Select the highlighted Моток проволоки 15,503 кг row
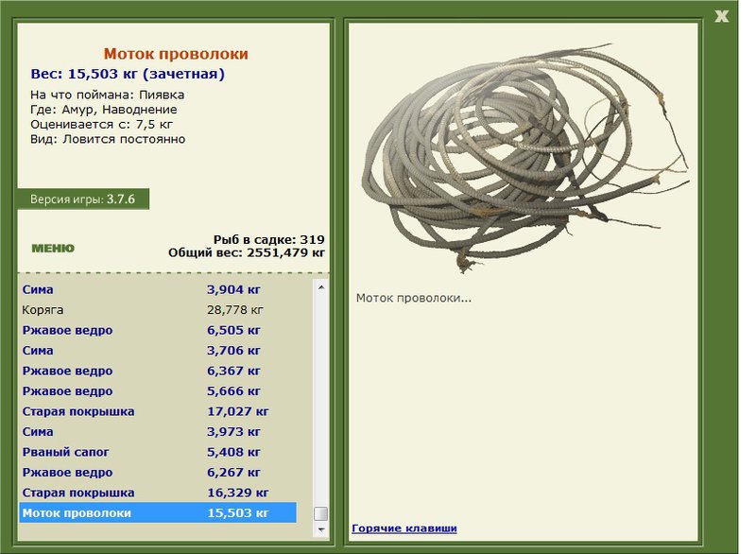 [158, 512]
